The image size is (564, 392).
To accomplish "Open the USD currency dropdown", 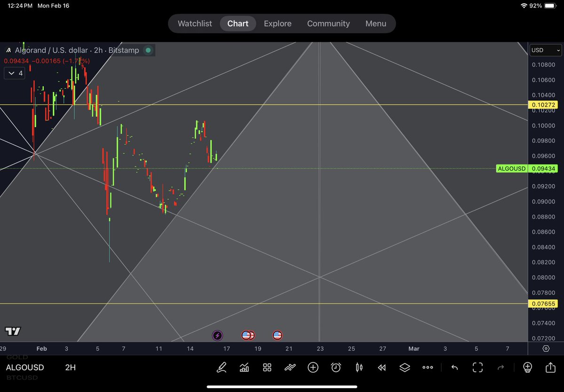I will point(546,50).
